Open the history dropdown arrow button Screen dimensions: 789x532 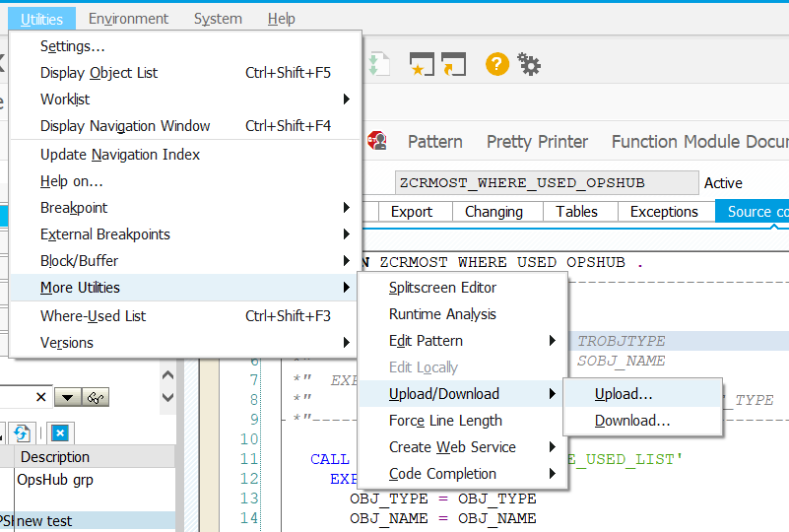pos(67,397)
